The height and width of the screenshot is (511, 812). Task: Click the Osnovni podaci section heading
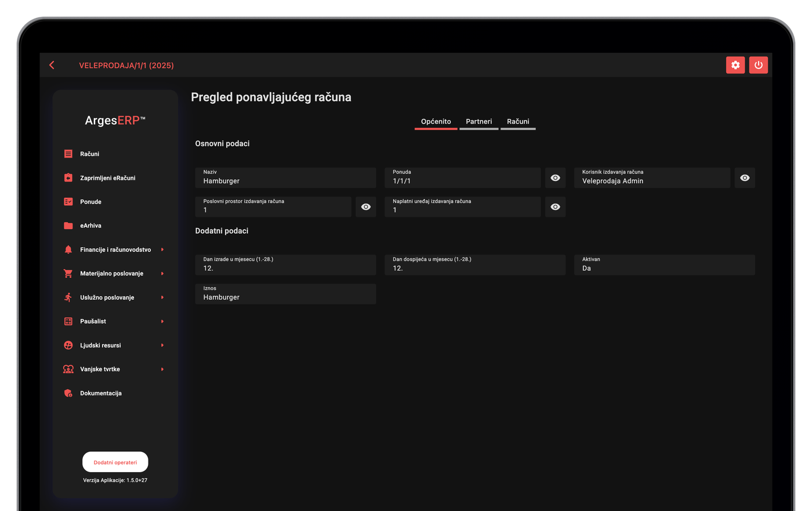click(222, 143)
